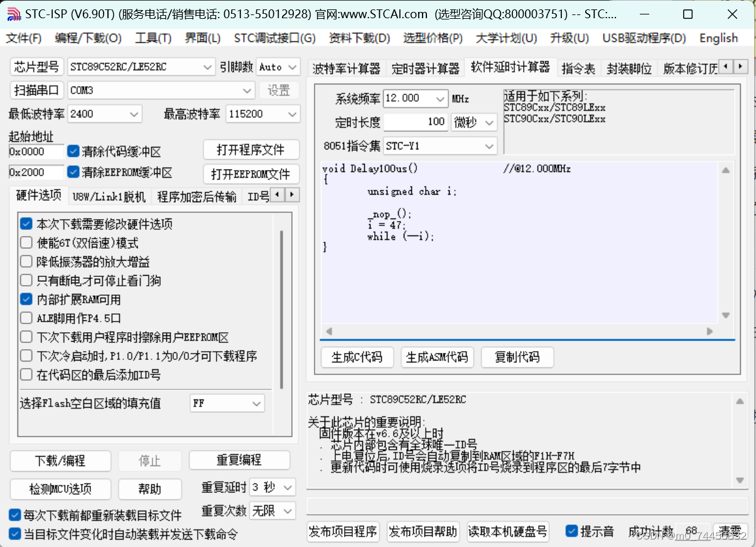Open 最高波特率 115200 dropdown
This screenshot has width=756, height=547.
click(x=262, y=114)
